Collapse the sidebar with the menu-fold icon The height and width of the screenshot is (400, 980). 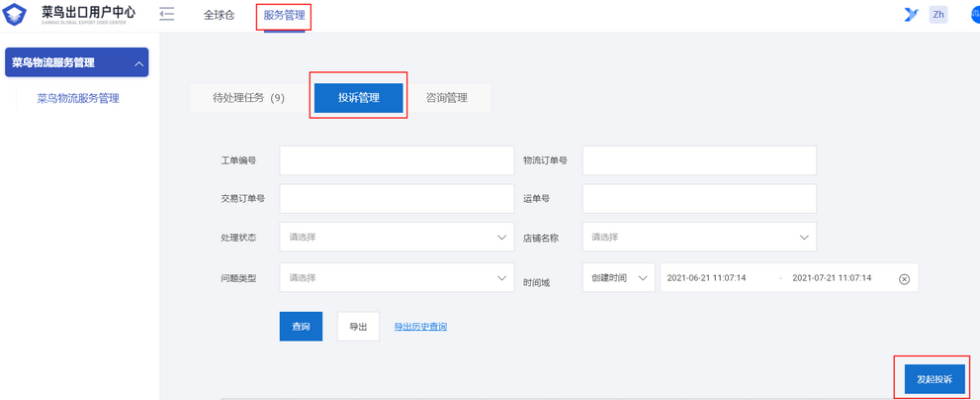click(166, 14)
